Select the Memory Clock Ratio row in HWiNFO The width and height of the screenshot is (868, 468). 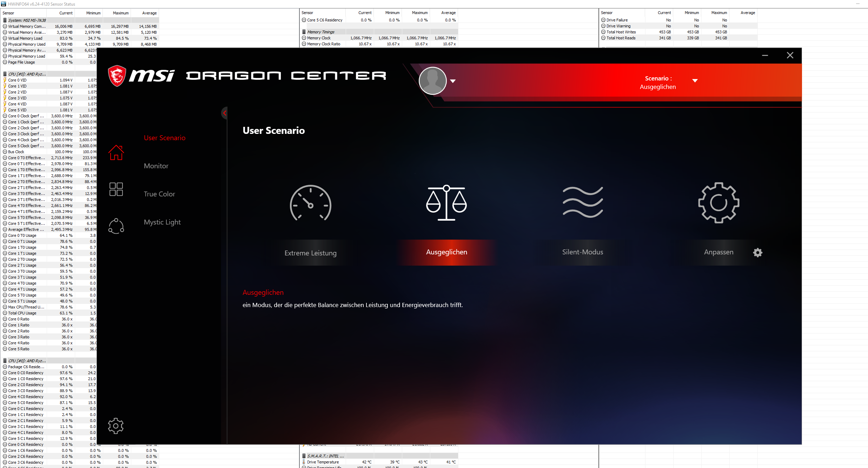[x=379, y=44]
